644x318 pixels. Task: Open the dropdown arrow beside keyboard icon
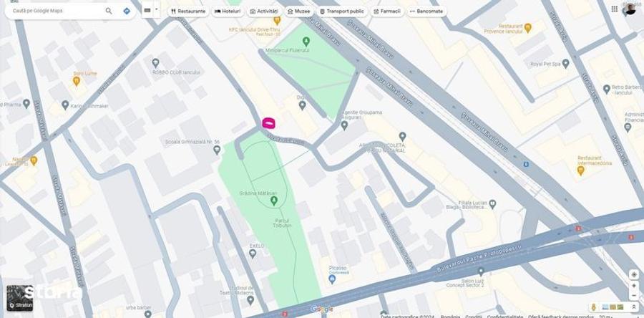tap(157, 10)
